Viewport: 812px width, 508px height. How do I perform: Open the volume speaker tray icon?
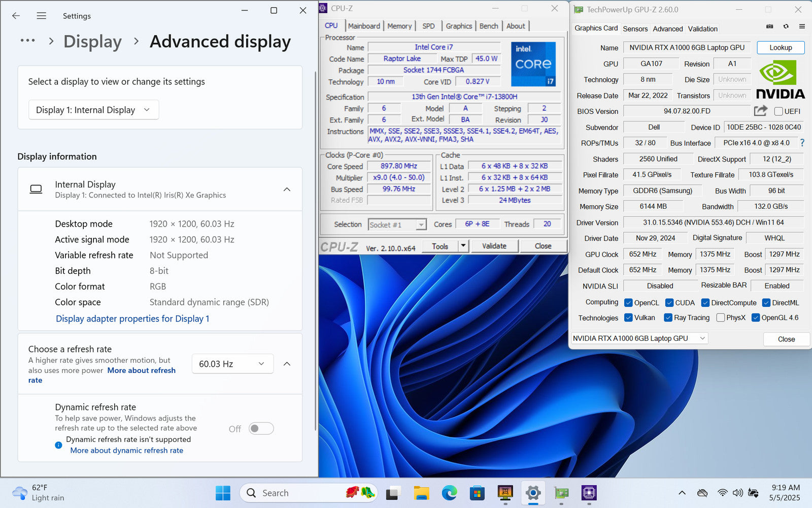[x=737, y=493]
